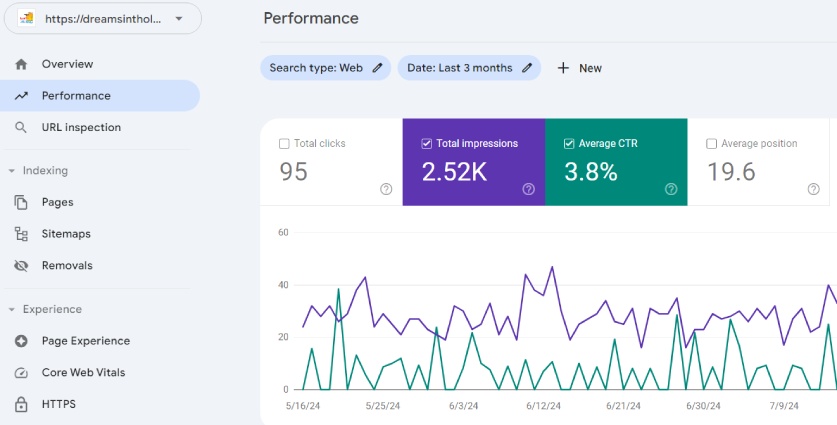Viewport: 837px width, 425px height.
Task: Collapse the Indexing section
Action: pyautogui.click(x=11, y=171)
